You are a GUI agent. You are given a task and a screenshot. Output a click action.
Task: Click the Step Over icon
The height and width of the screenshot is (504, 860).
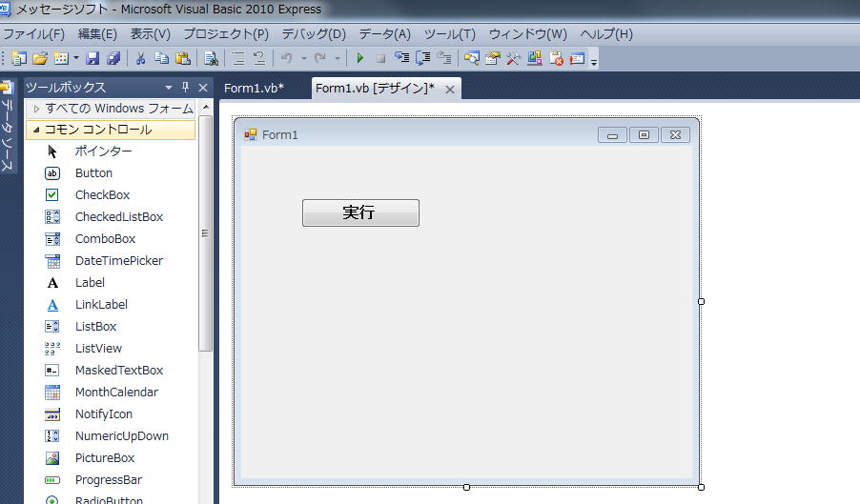pyautogui.click(x=423, y=58)
